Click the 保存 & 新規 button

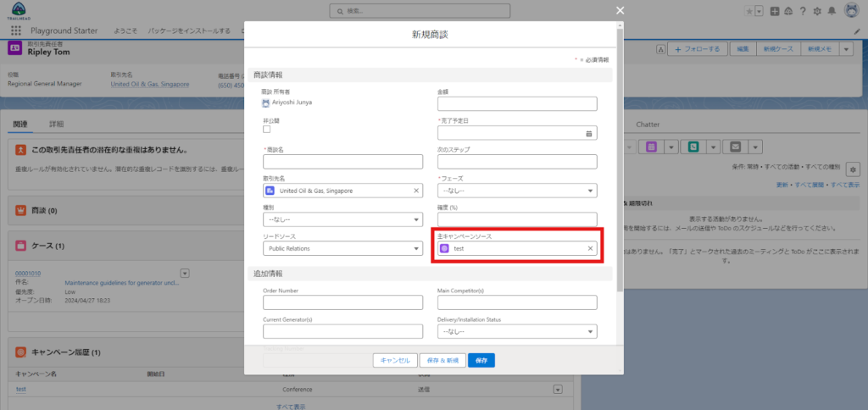pos(440,360)
